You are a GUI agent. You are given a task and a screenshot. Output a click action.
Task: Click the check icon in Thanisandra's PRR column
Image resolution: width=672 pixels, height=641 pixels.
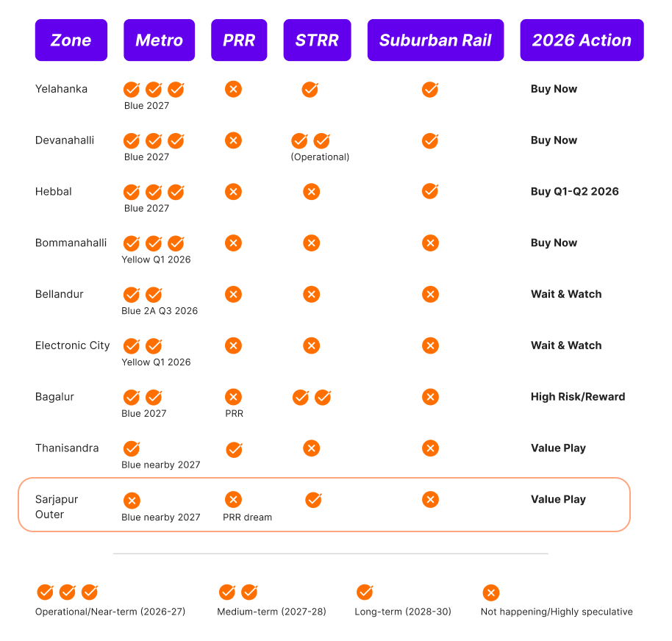pyautogui.click(x=234, y=449)
